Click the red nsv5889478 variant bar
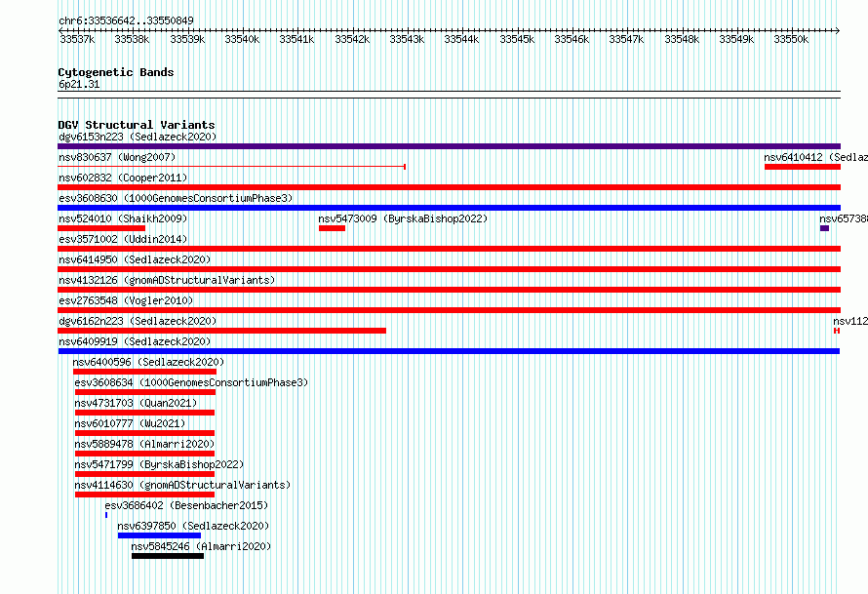The image size is (868, 594). (x=144, y=454)
